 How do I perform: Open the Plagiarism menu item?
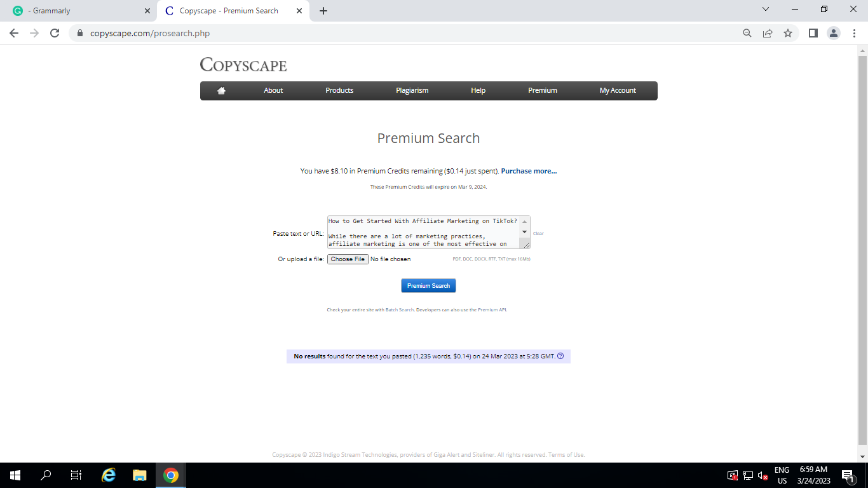[412, 90]
